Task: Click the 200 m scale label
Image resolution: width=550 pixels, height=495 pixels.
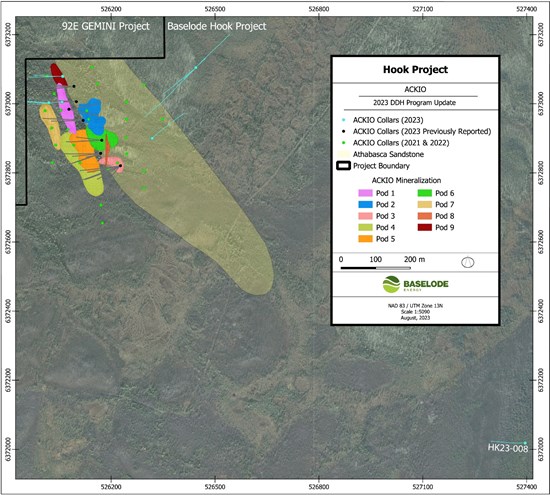Action: [414, 260]
